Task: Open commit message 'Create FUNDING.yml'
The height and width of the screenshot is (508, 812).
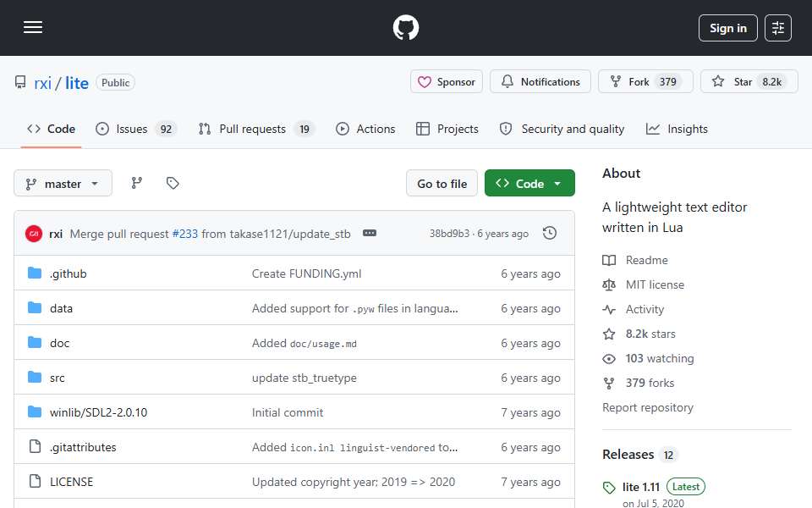Action: click(x=306, y=273)
